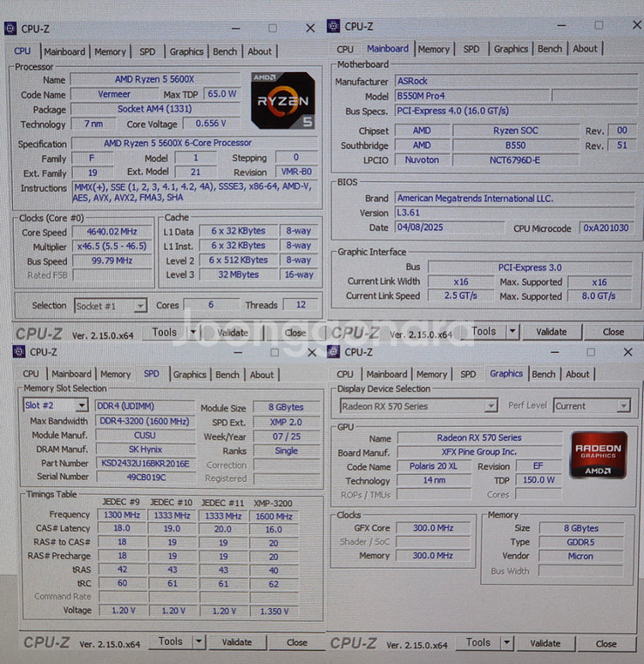Switch to the SPD tab in the Mainboard window
The width and height of the screenshot is (644, 664).
471,49
